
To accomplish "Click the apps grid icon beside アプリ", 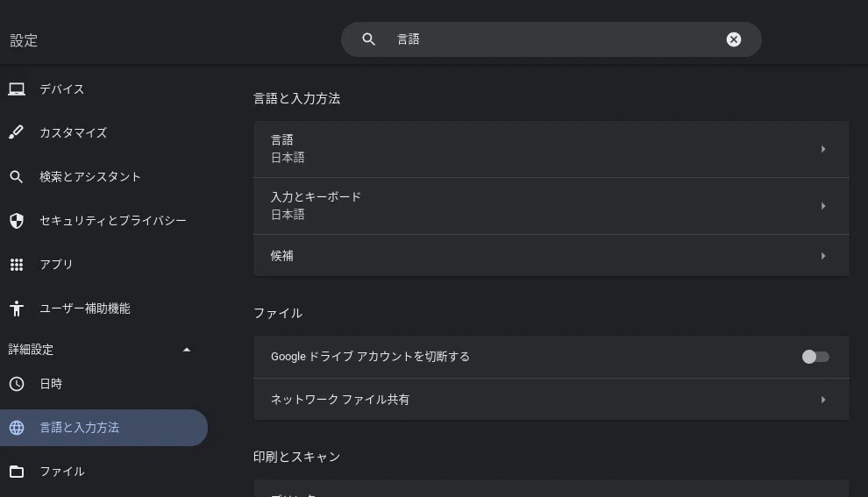I will (17, 265).
